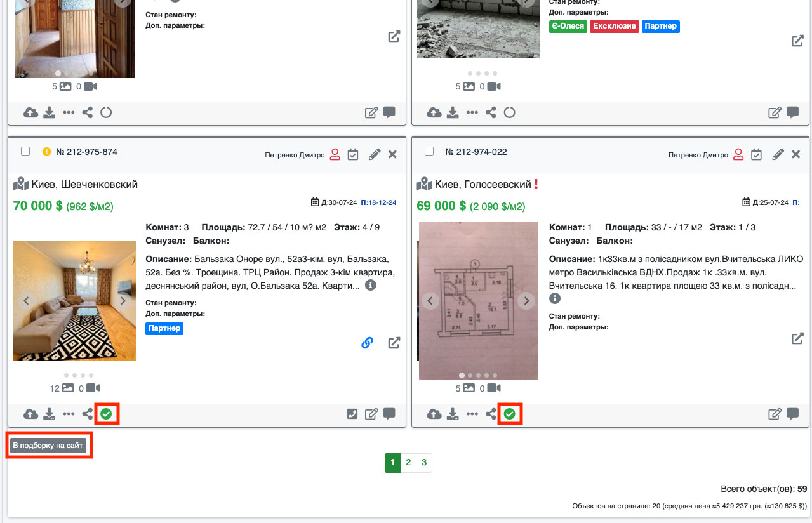Go to page 1 of results
The height and width of the screenshot is (523, 812).
(x=392, y=463)
